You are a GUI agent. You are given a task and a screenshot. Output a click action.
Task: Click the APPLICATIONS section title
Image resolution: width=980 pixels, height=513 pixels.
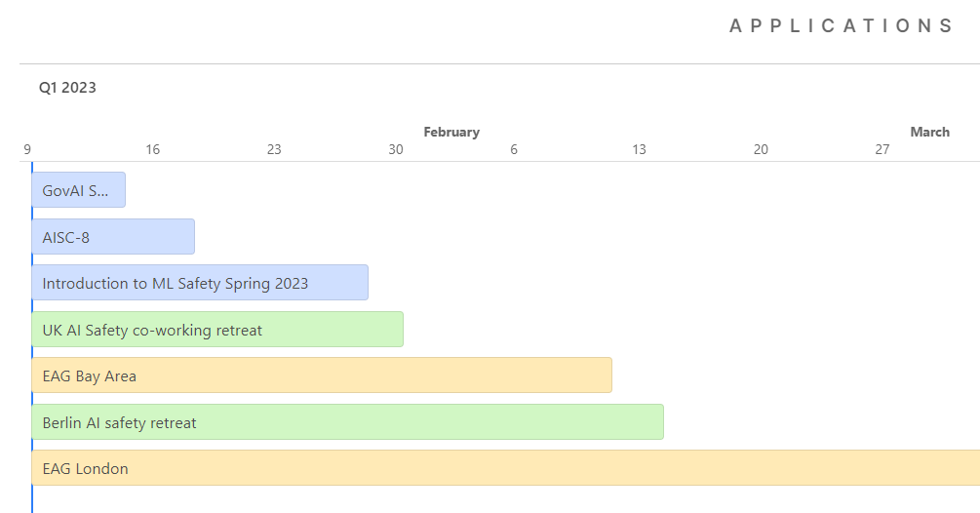(841, 26)
